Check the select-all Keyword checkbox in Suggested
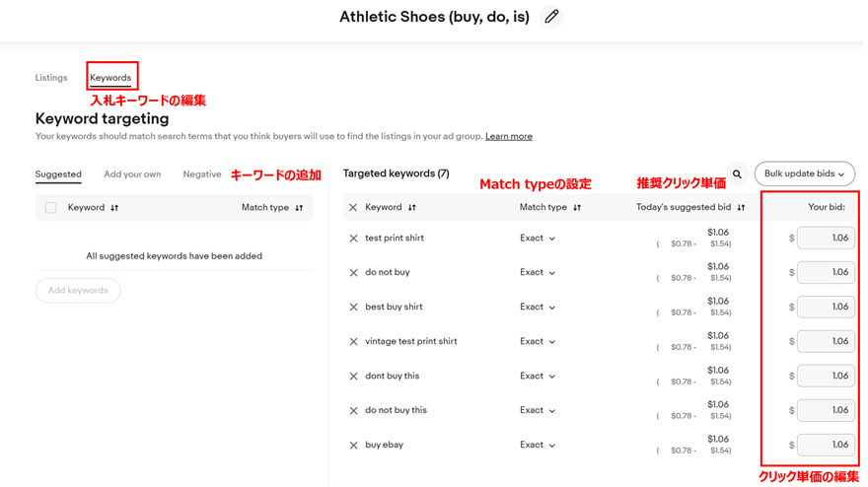This screenshot has height=487, width=868. tap(50, 208)
